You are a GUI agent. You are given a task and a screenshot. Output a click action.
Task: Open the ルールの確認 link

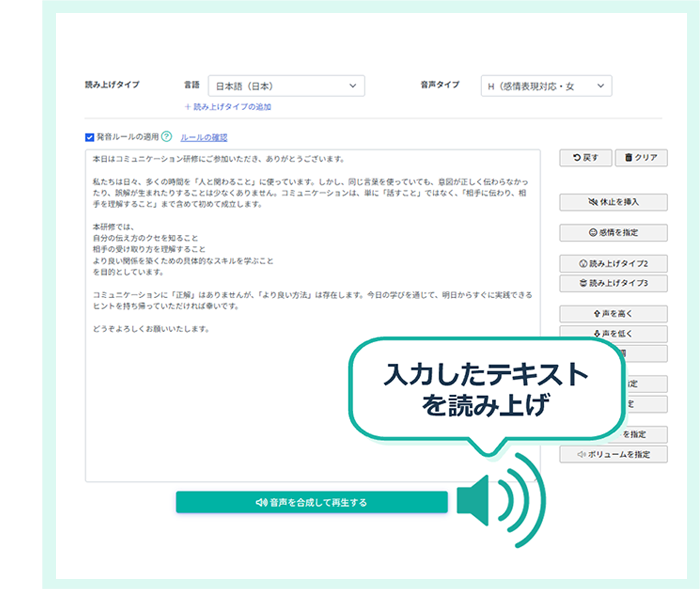[x=203, y=137]
